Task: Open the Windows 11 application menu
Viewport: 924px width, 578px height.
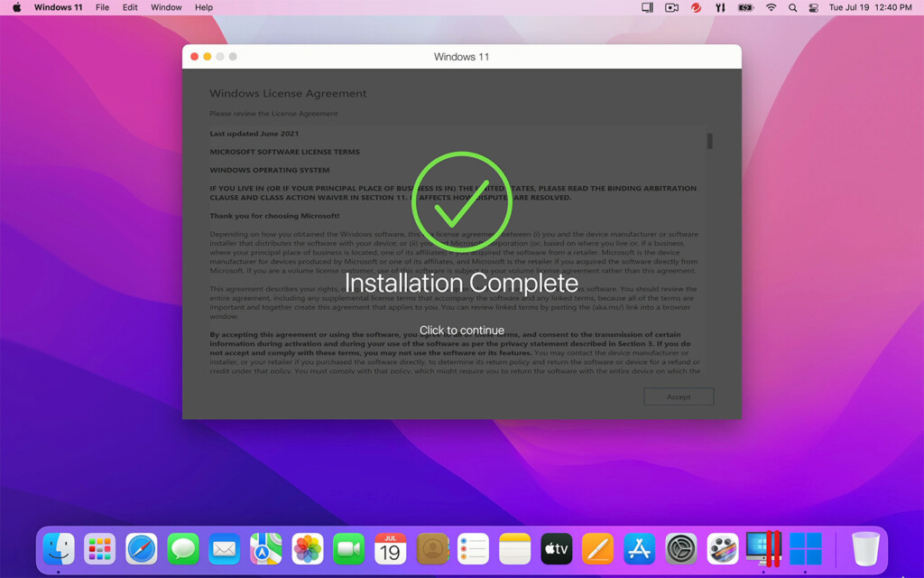Action: (59, 7)
